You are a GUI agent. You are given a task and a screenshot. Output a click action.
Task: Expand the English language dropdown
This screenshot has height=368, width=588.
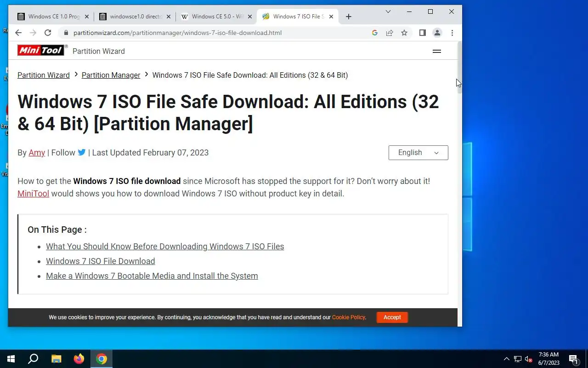click(x=418, y=153)
